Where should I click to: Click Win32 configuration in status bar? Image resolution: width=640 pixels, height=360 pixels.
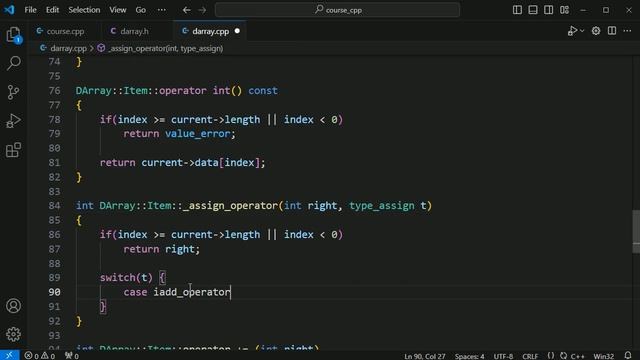click(x=603, y=356)
